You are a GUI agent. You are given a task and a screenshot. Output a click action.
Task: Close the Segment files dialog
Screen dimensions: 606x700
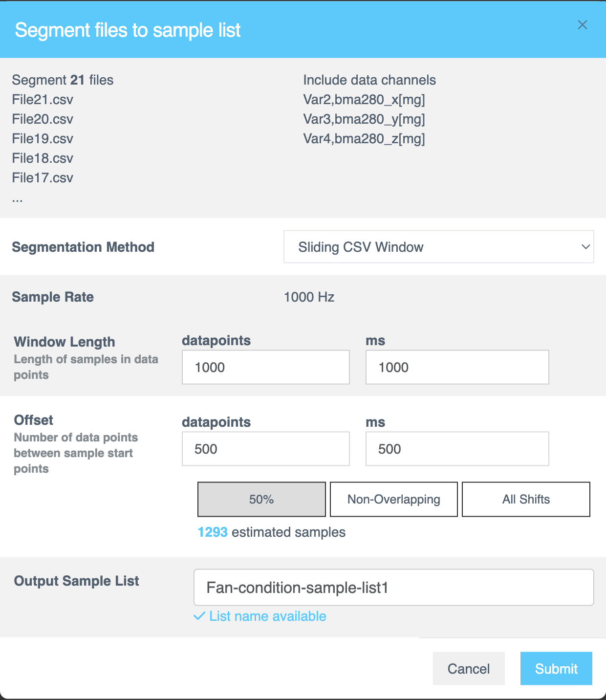tap(582, 25)
